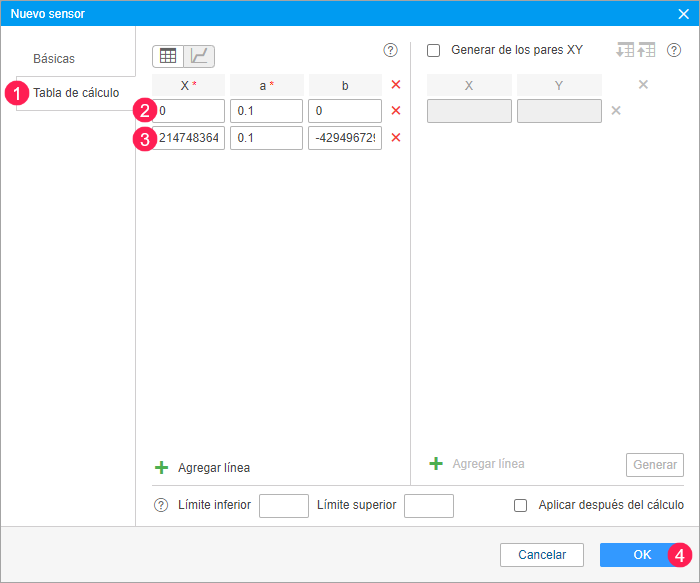Focus the b field containing -42949672
700x583 pixels.
345,138
